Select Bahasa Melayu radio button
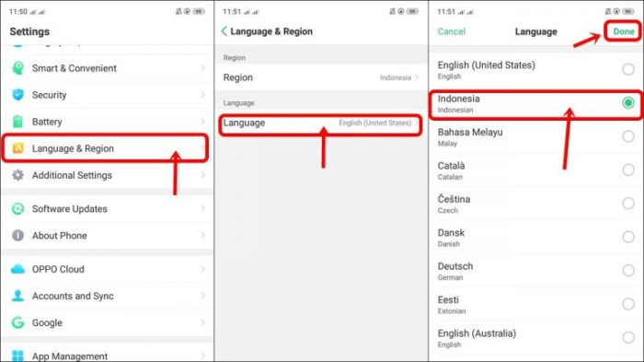This screenshot has height=362, width=644. [x=628, y=136]
